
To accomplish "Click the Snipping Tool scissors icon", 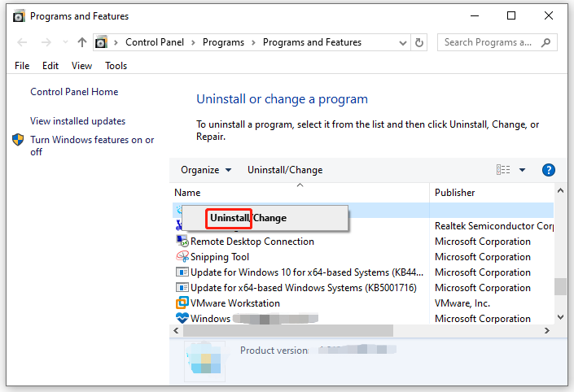I will 182,256.
